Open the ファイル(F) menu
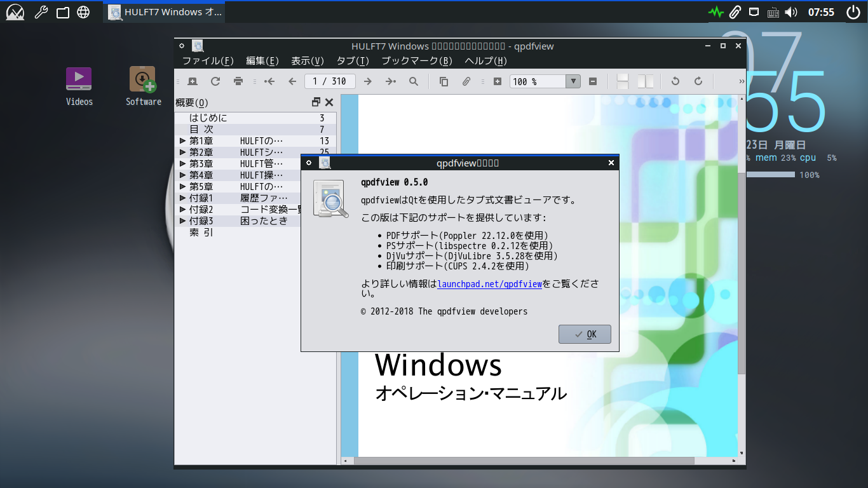Viewport: 868px width, 488px height. click(208, 61)
